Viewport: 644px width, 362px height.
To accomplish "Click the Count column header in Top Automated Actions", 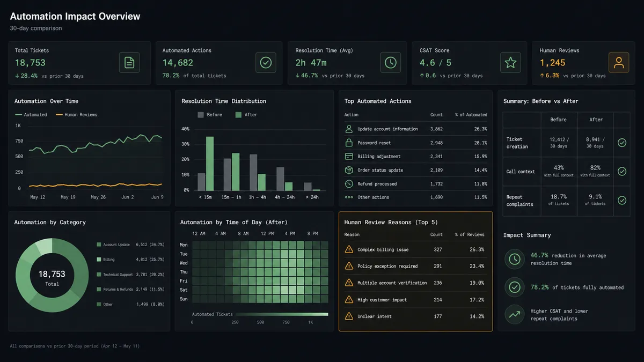I will coord(436,115).
